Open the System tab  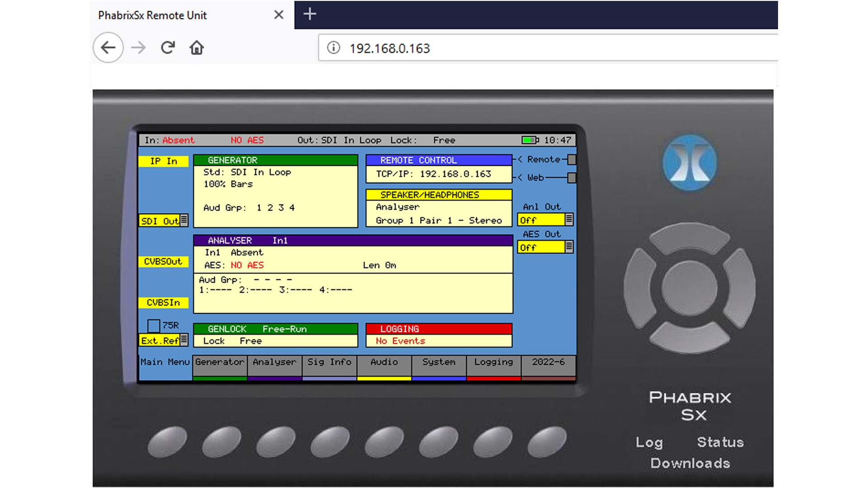[x=438, y=362]
